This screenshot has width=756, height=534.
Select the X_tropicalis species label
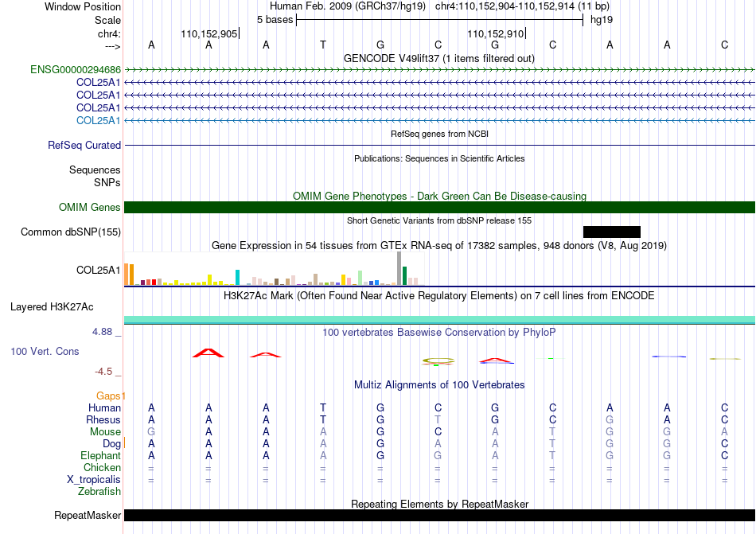(x=94, y=480)
